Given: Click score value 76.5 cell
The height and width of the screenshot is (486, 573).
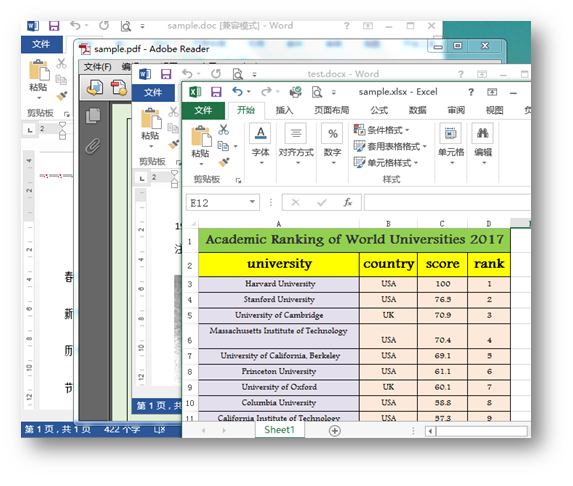Looking at the screenshot, I should coord(442,300).
